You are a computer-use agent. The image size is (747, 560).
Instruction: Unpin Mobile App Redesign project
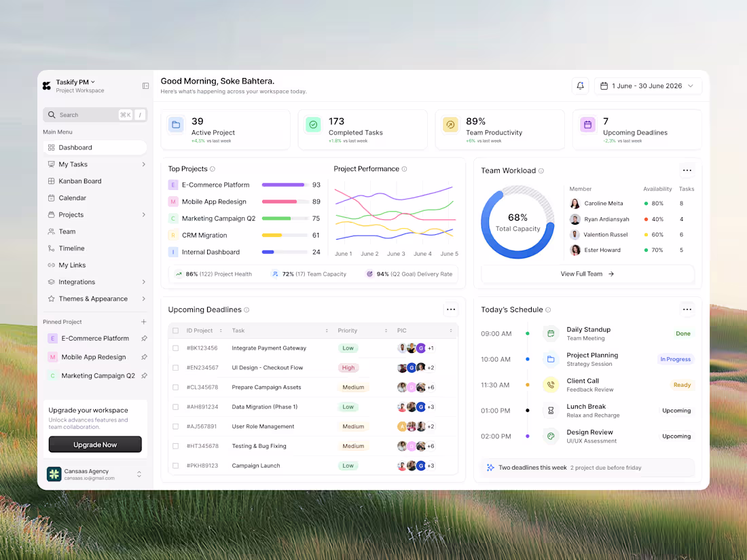[144, 356]
